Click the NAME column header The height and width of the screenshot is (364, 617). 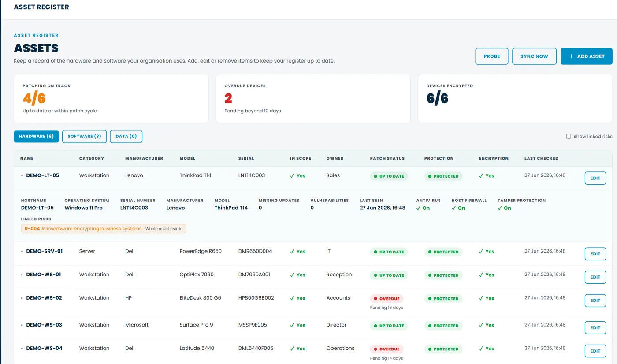(x=27, y=158)
